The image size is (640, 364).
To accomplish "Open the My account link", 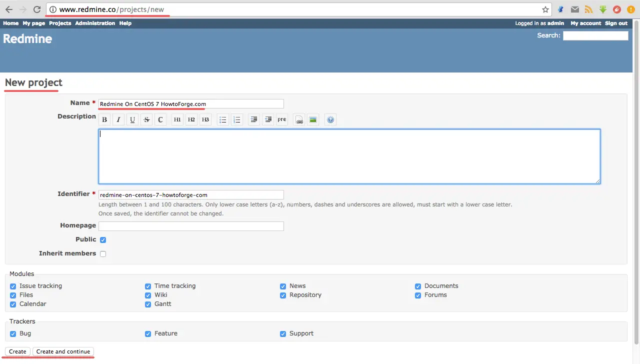I will (x=586, y=23).
